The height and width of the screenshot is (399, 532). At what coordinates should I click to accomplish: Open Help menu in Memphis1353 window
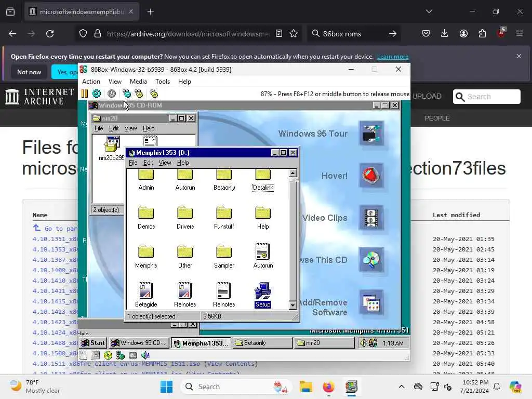pyautogui.click(x=183, y=163)
